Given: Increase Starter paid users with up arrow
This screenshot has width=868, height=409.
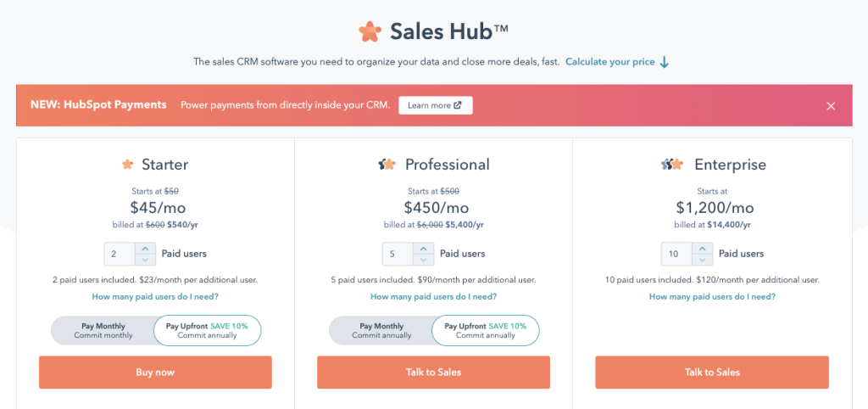Looking at the screenshot, I should 145,249.
